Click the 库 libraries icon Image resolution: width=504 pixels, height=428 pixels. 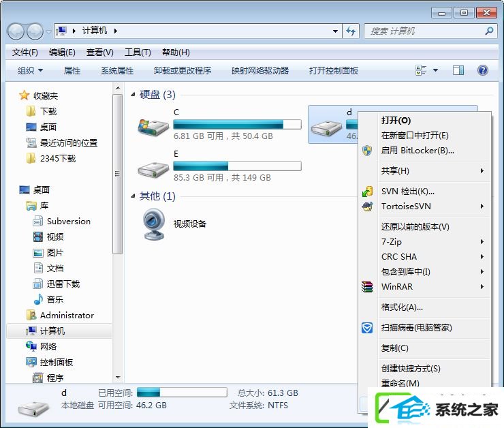pyautogui.click(x=31, y=205)
